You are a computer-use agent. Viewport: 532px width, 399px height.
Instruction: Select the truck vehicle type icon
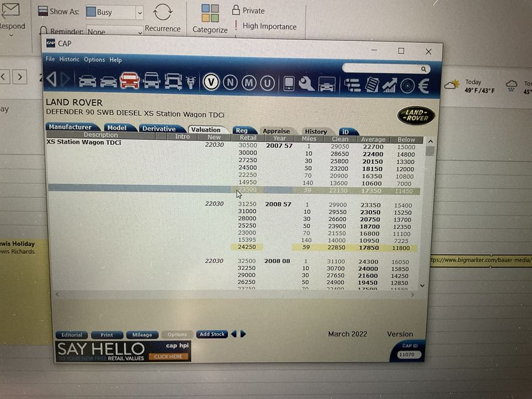click(x=173, y=82)
